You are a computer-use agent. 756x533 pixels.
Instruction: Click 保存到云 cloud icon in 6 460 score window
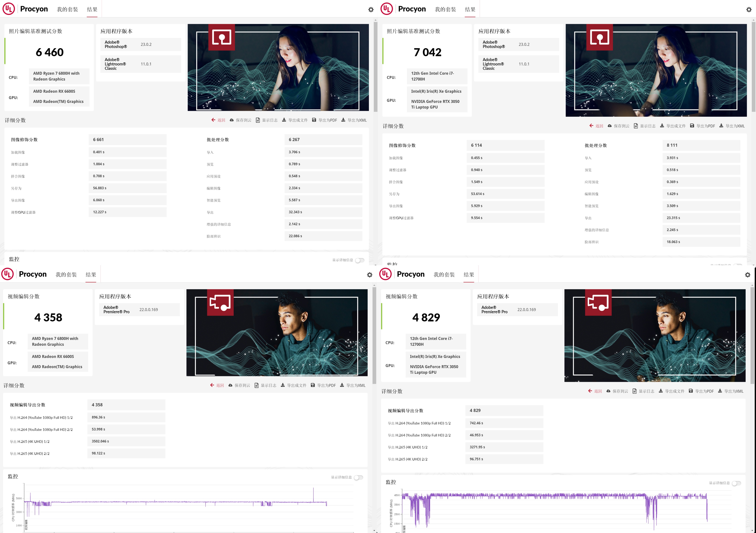coord(231,120)
